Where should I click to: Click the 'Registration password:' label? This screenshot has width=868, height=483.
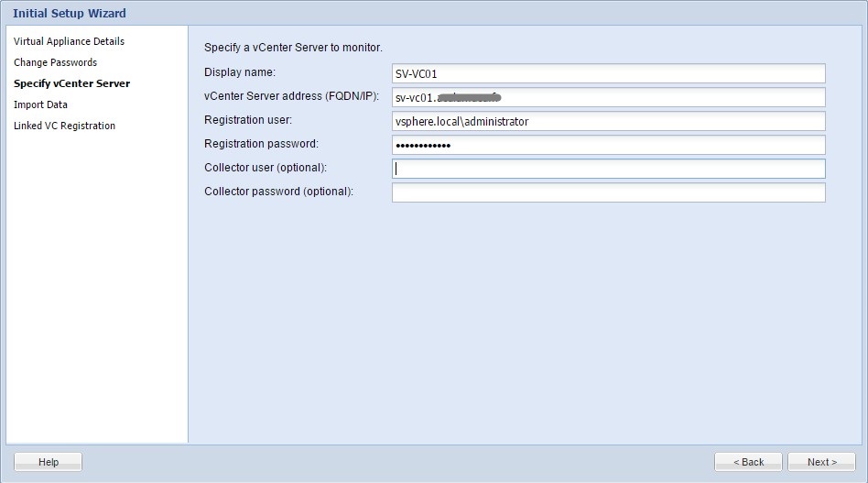tap(261, 144)
